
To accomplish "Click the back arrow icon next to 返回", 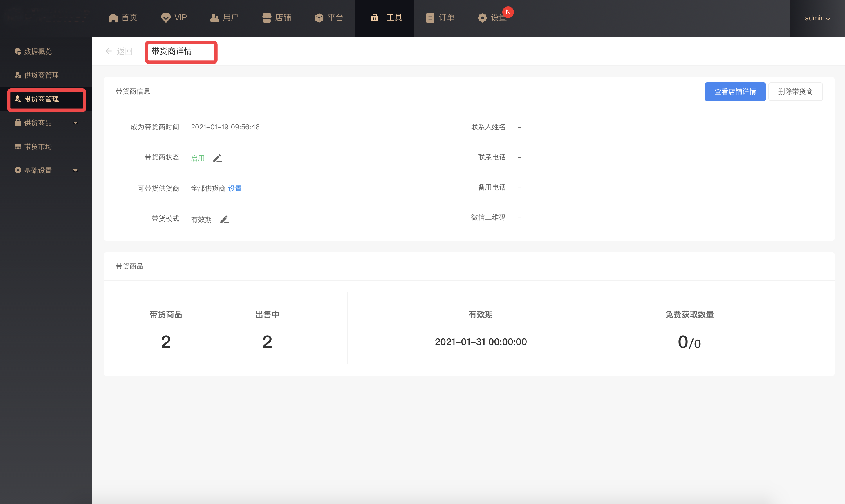I will click(x=109, y=51).
